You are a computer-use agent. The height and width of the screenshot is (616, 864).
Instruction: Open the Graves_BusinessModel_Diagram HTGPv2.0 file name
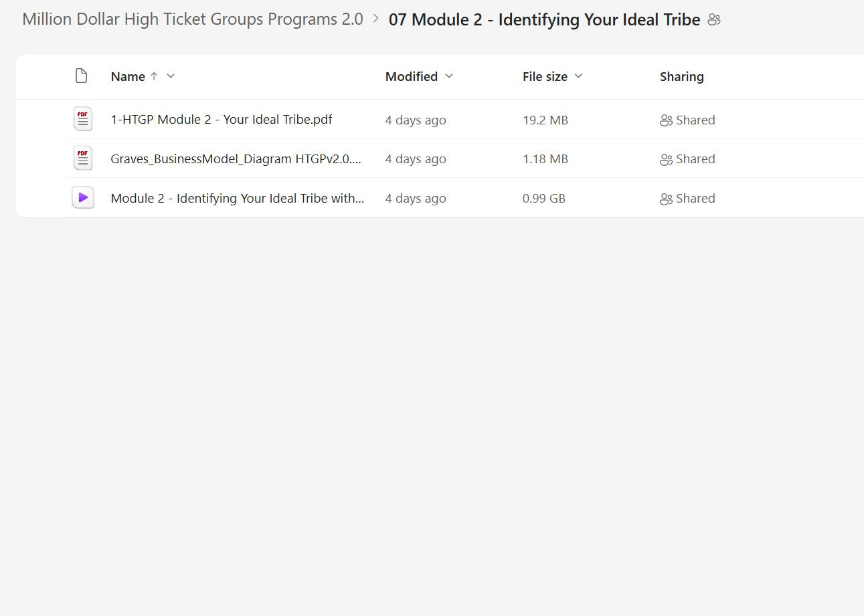tap(238, 159)
